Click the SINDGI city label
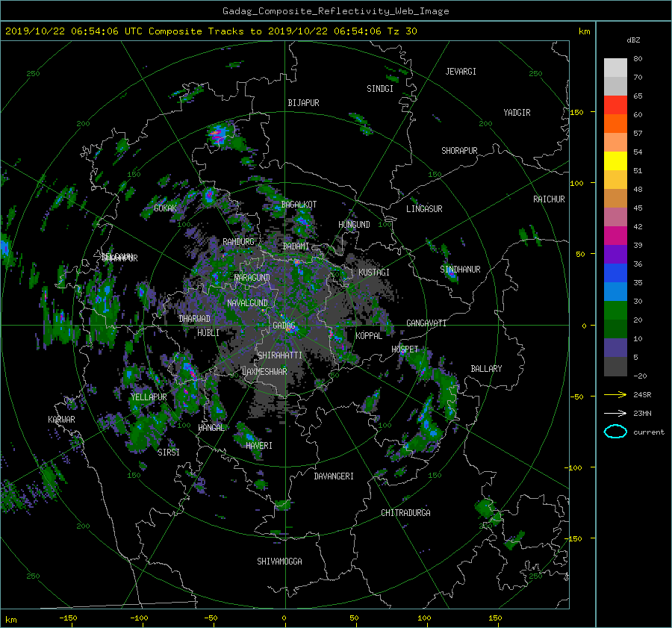This screenshot has width=672, height=628. pos(380,89)
